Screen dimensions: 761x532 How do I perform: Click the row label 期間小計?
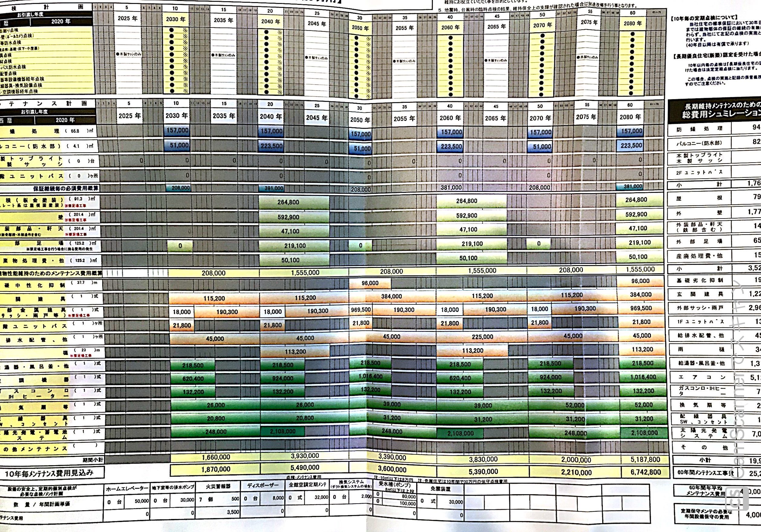93,460
